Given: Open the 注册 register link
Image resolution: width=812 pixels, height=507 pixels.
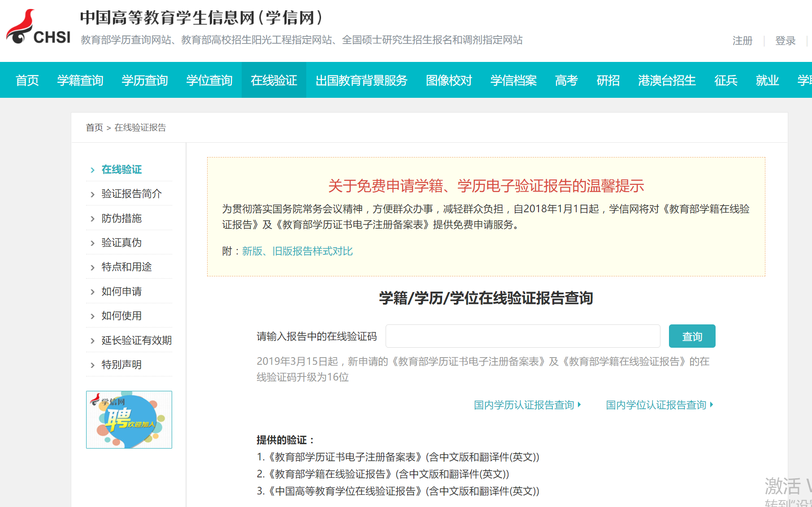Looking at the screenshot, I should coord(742,41).
